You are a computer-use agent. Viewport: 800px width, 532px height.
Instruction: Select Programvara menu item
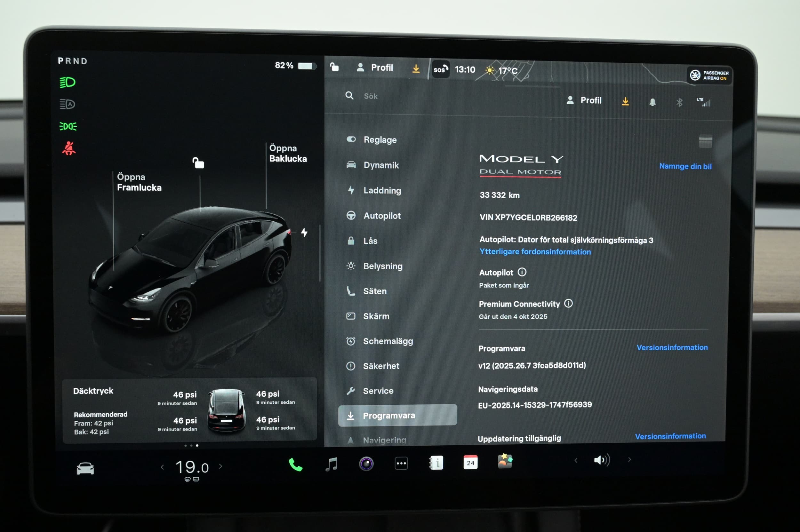point(397,415)
